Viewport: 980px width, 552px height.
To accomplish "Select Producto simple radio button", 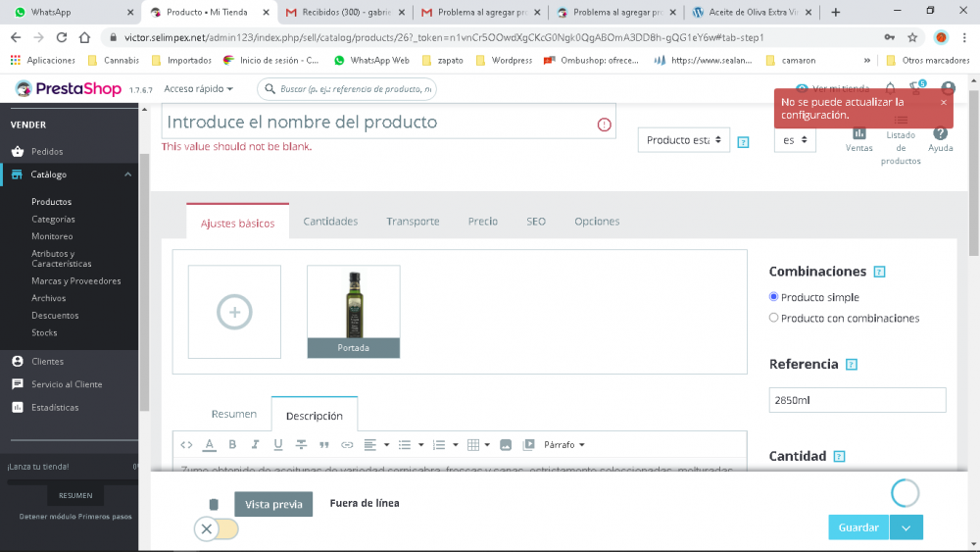I will [773, 297].
